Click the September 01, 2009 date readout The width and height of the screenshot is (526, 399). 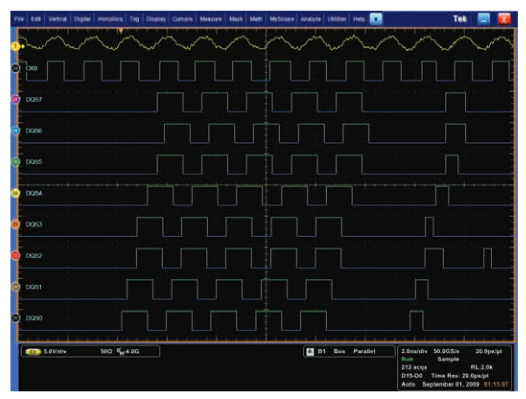[451, 384]
